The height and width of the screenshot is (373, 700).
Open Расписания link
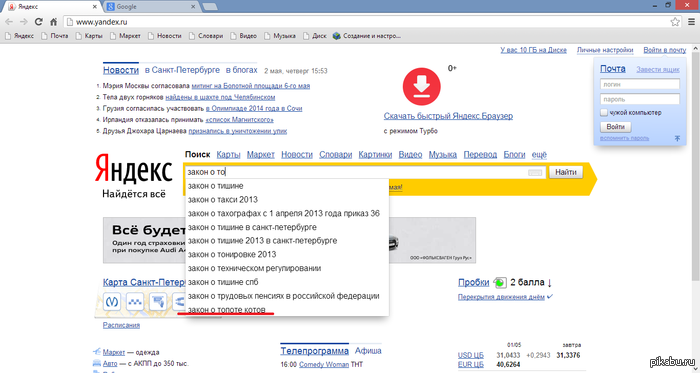coord(121,325)
